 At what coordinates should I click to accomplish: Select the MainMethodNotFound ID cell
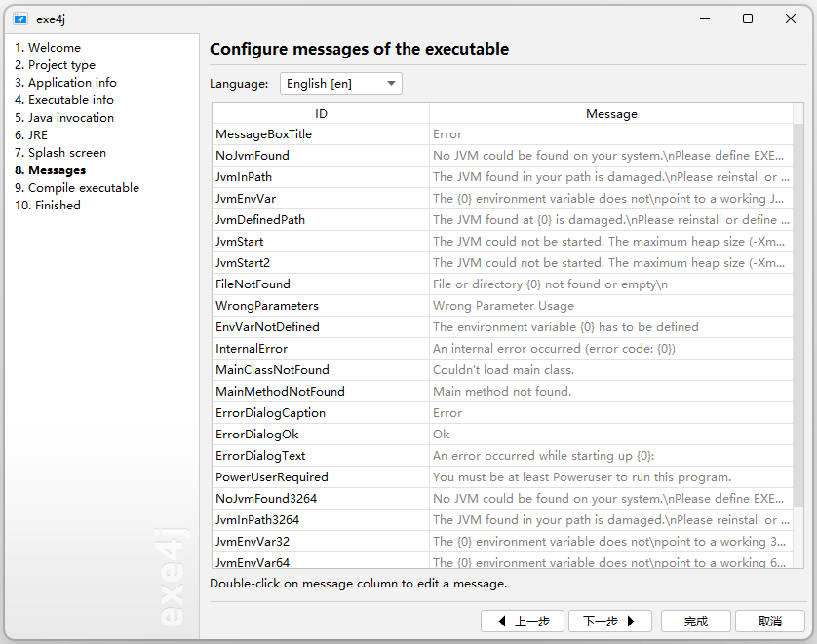click(321, 392)
